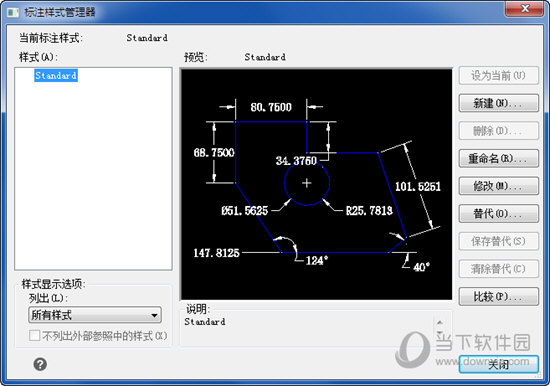Click the description text Standard
Screen dimensions: 550x386
[205, 322]
